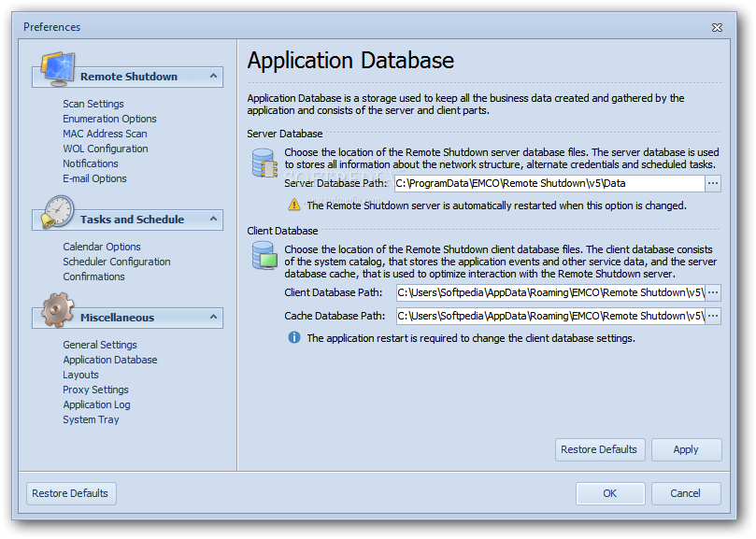Open System Tray page

[x=91, y=419]
